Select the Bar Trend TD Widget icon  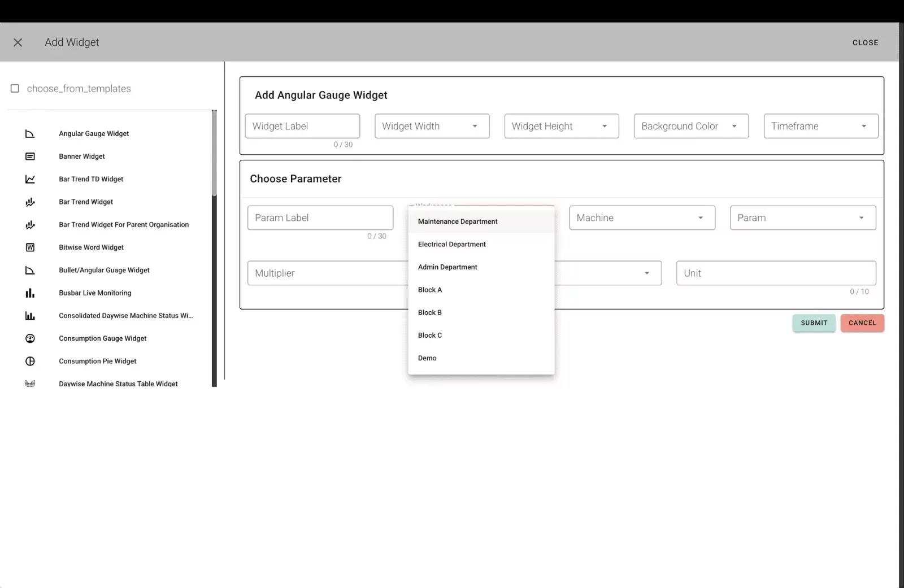click(x=30, y=178)
